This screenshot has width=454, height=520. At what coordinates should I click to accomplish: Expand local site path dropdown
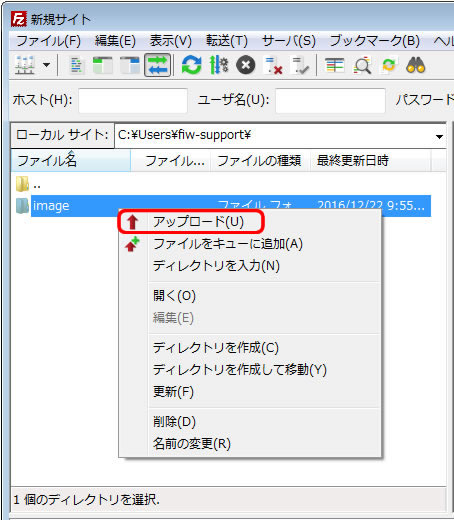coord(439,136)
